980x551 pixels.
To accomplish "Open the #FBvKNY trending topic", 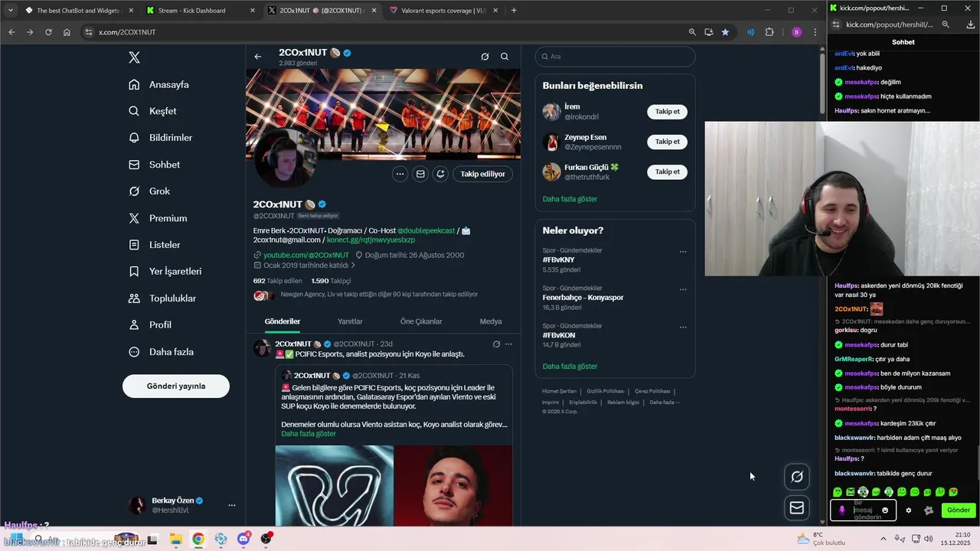I will (x=558, y=260).
